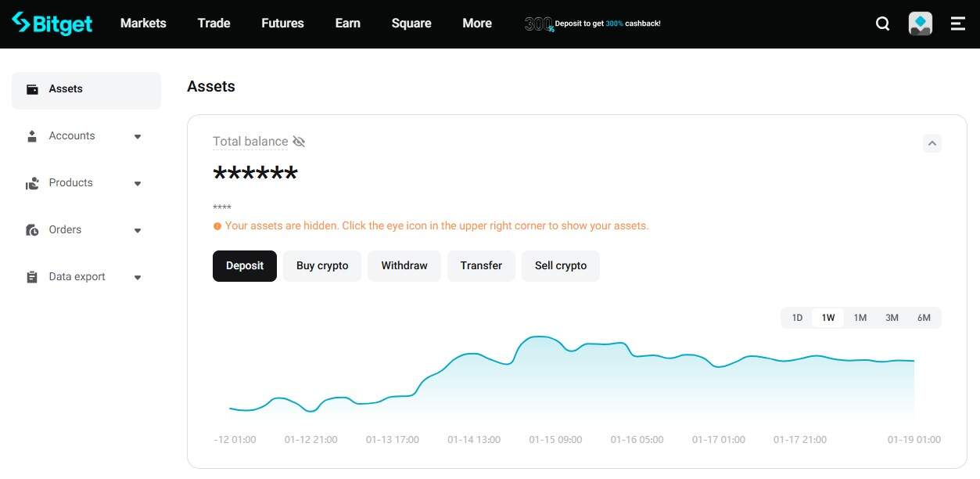Click the Buy crypto button
Screen dimensions: 980x479
click(322, 266)
